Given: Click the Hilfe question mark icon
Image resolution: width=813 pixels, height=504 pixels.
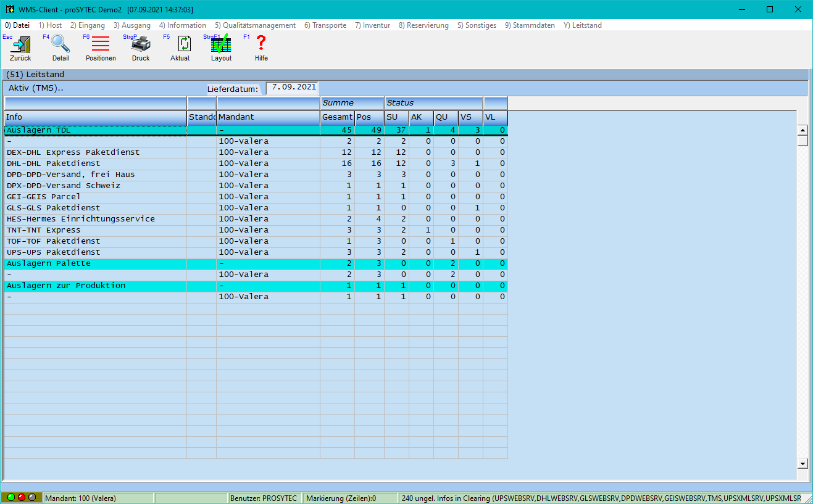Looking at the screenshot, I should tap(261, 46).
